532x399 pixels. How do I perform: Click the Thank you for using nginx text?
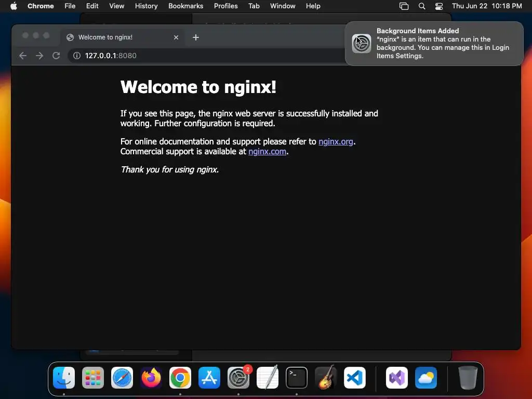[x=170, y=170]
